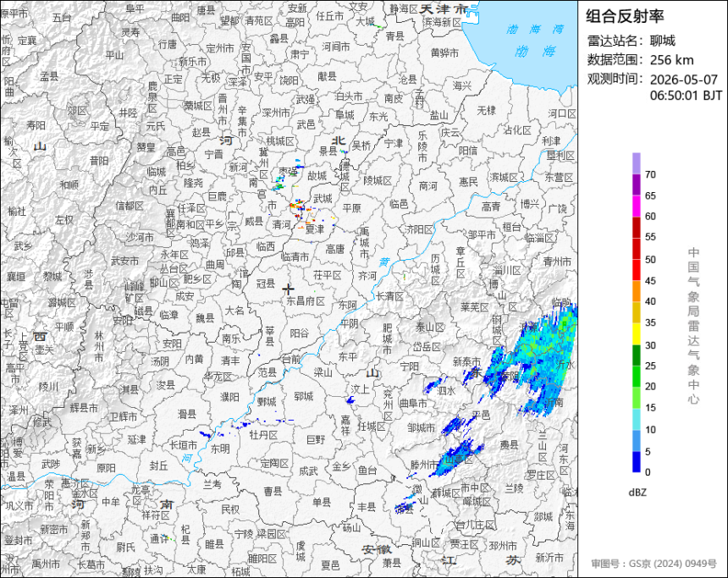728x578 pixels.
Task: Click the 东昌府区 map label
Action: coord(305,300)
